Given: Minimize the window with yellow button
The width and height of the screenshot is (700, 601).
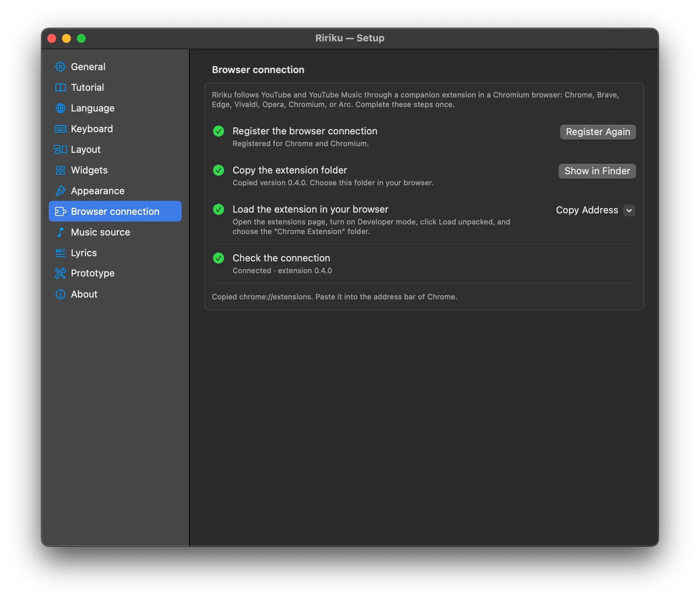Looking at the screenshot, I should [x=66, y=38].
